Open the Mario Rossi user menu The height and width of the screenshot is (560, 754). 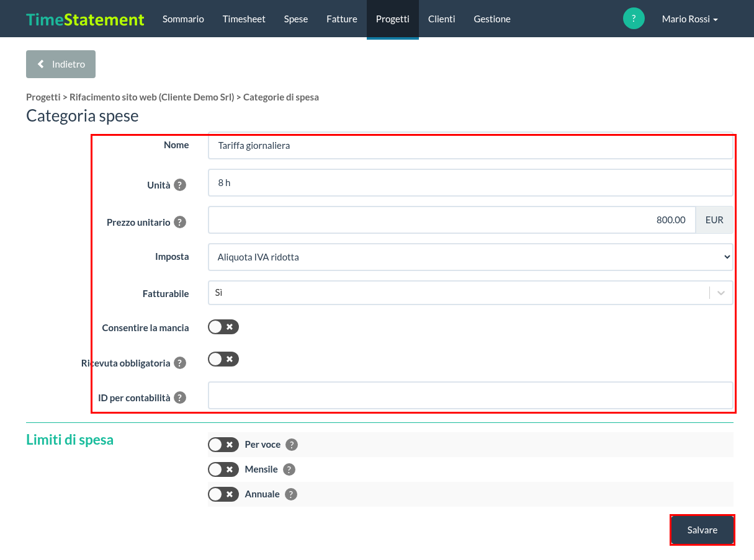[x=689, y=19]
